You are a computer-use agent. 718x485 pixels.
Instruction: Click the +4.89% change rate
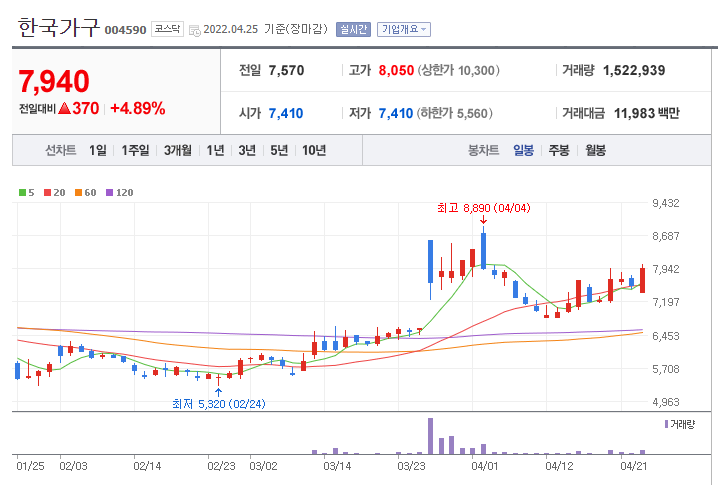[138, 109]
